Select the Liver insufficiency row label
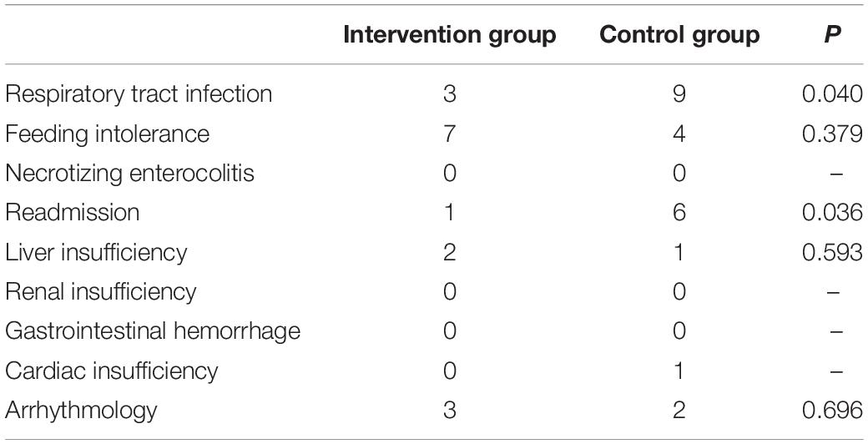The width and height of the screenshot is (868, 444). 96,252
